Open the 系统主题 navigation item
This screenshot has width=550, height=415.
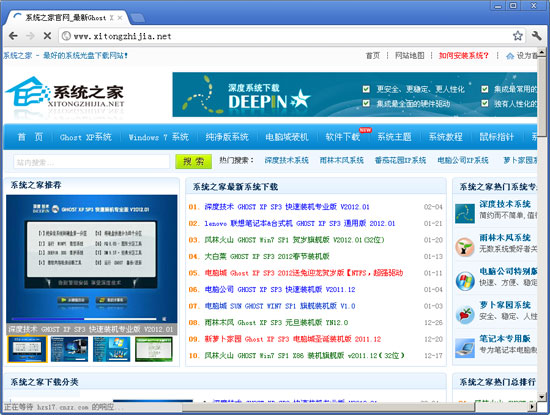coord(394,137)
